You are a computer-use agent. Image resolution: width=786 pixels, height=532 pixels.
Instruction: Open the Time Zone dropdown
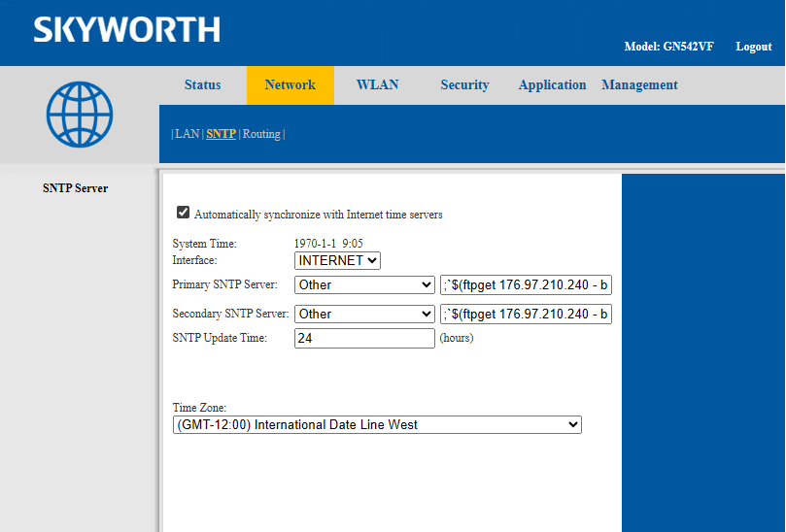pyautogui.click(x=377, y=424)
